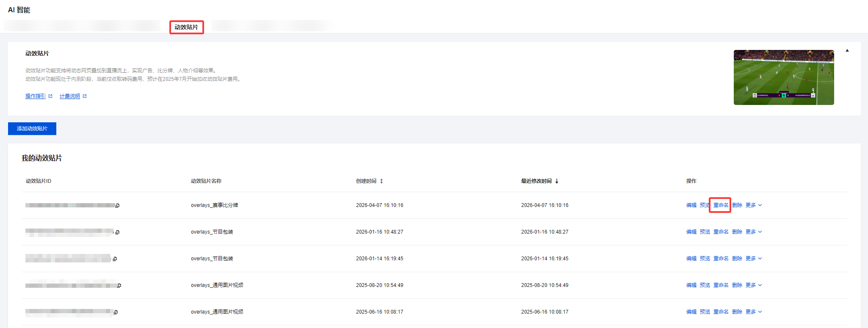868x328 pixels.
Task: Copy ID of row created 2026-01-14
Action: [x=115, y=259]
